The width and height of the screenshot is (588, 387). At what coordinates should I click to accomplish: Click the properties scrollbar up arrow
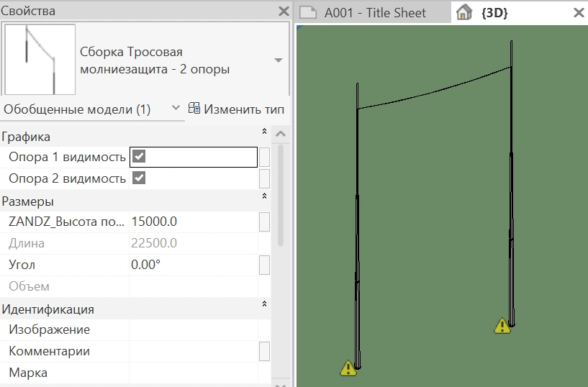[281, 135]
